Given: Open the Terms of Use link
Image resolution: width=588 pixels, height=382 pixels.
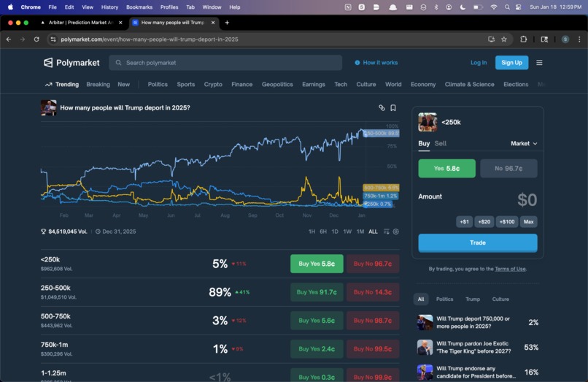Looking at the screenshot, I should 510,269.
